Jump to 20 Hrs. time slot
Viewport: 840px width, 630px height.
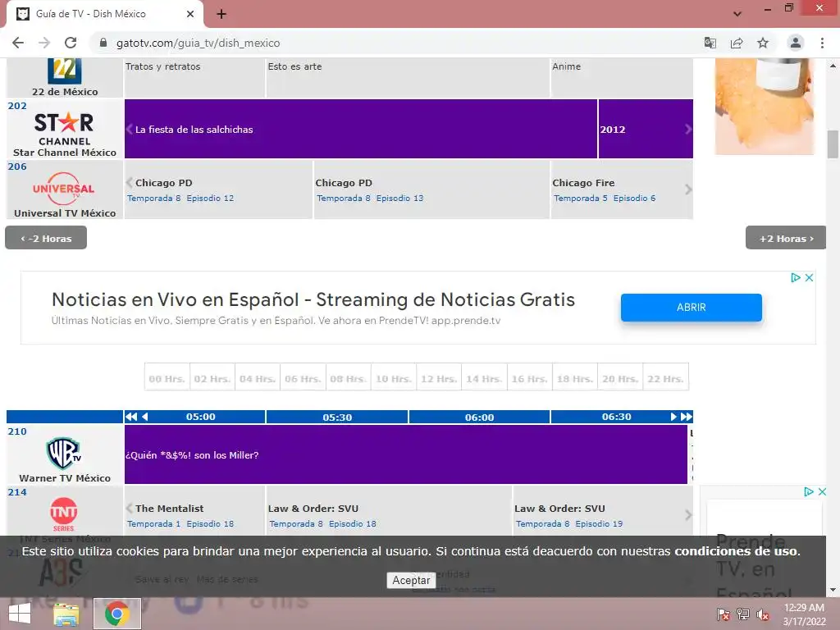tap(620, 379)
